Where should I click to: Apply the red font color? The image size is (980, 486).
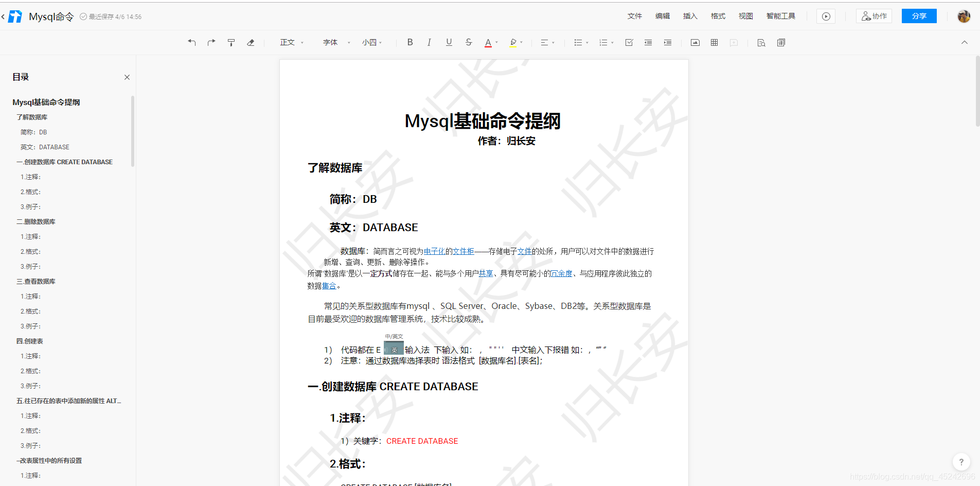[x=488, y=43]
